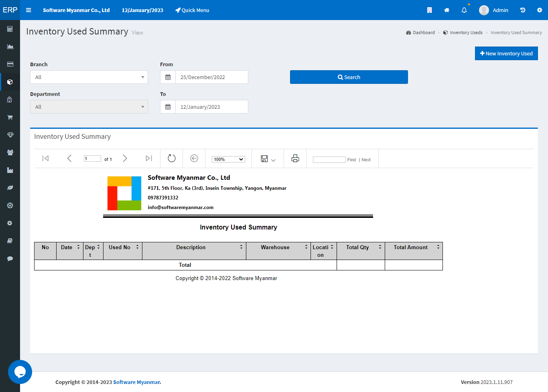
Task: Open the export save dropdown
Action: click(268, 159)
